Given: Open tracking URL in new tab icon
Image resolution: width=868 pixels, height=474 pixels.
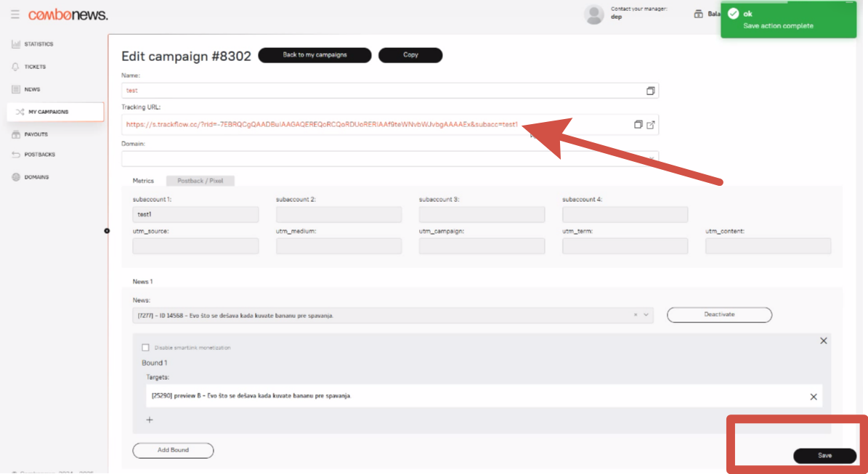Looking at the screenshot, I should click(651, 125).
